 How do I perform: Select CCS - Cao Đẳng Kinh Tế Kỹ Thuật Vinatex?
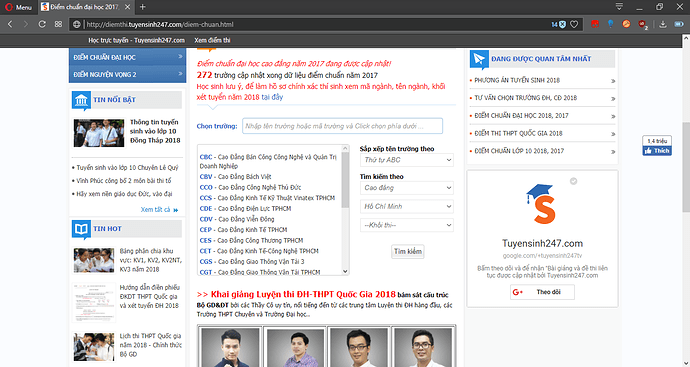(267, 198)
